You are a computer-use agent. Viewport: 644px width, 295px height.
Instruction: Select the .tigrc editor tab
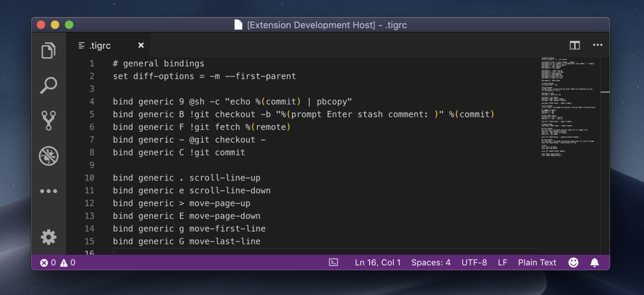click(x=100, y=46)
